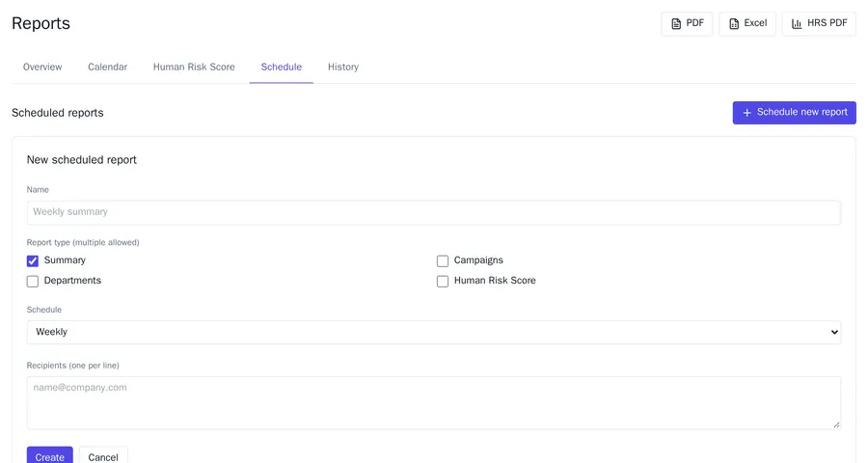The width and height of the screenshot is (868, 463).
Task: Check the Human Risk Score report type box
Action: click(x=443, y=282)
